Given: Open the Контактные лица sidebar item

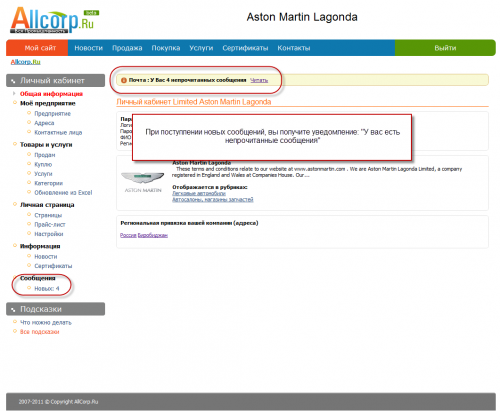Looking at the screenshot, I should coord(58,132).
